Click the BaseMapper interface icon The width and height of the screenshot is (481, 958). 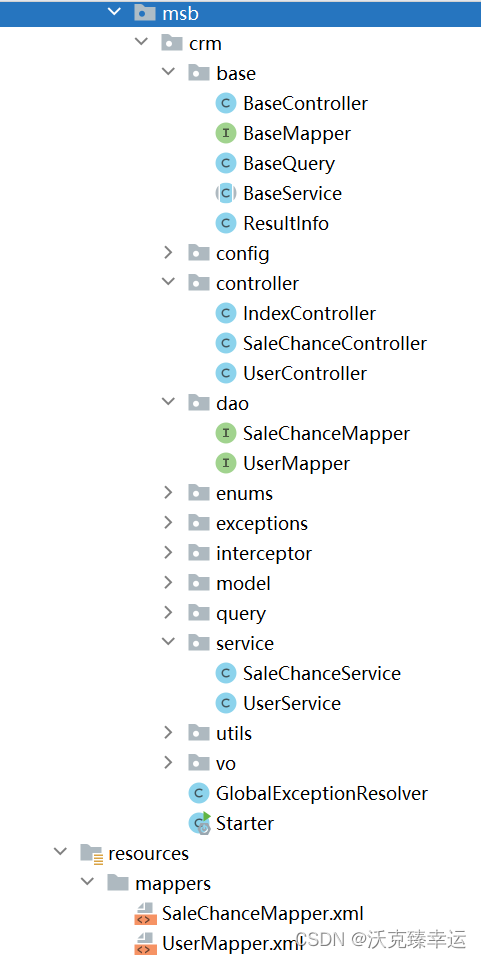point(226,133)
